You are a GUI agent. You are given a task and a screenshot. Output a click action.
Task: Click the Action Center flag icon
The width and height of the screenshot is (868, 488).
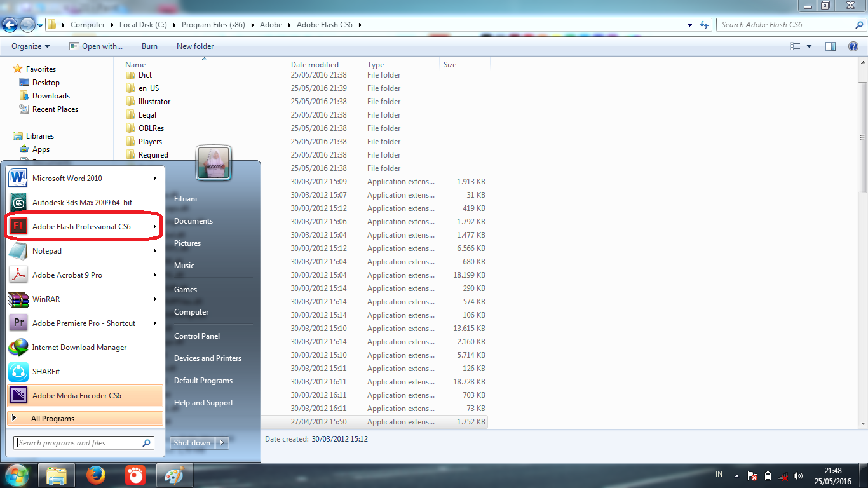[x=752, y=476]
